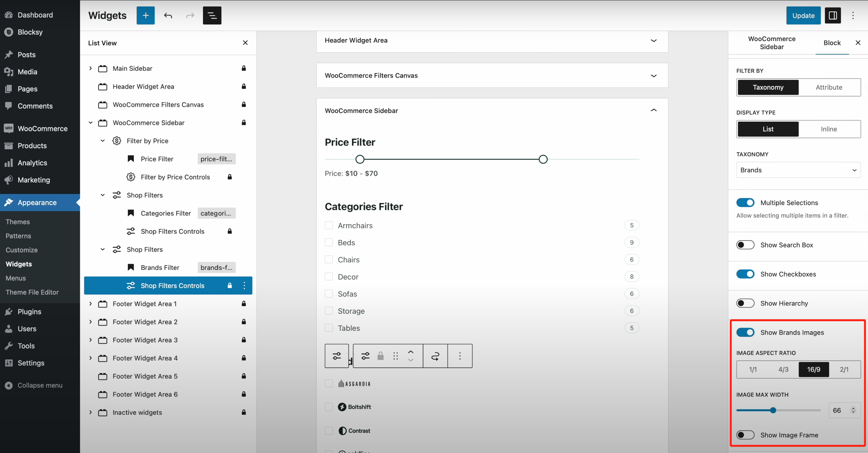Expand Footer Widget Area 1 in list
Image resolution: width=868 pixels, height=453 pixels.
click(90, 304)
